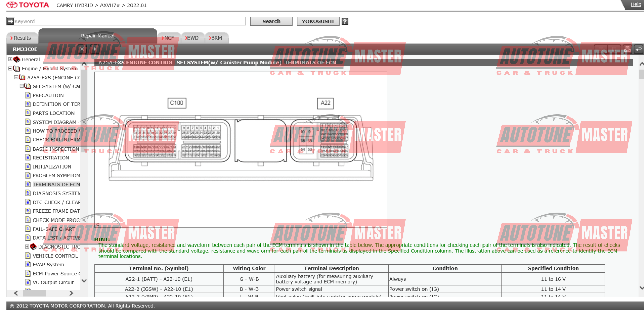Image resolution: width=644 pixels, height=311 pixels.
Task: Click the A22-2 (IGSW) - A22-10 (E1) cell
Action: [159, 289]
